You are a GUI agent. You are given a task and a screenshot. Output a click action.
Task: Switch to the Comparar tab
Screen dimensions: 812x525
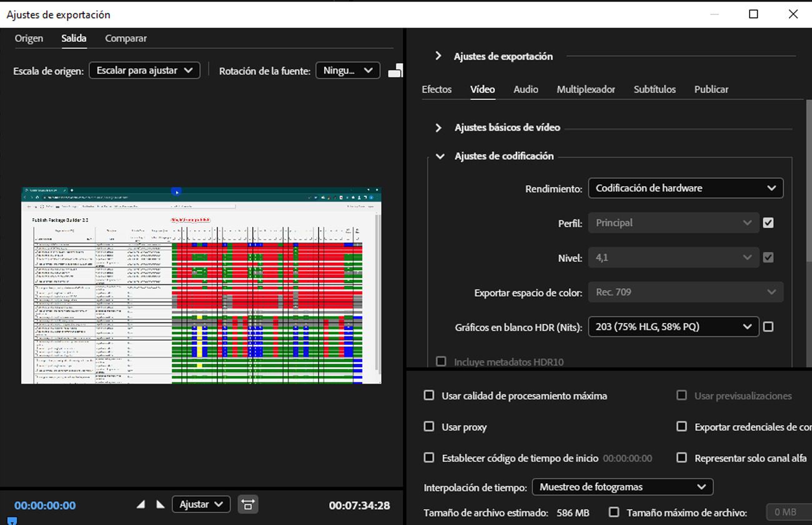[x=125, y=38]
